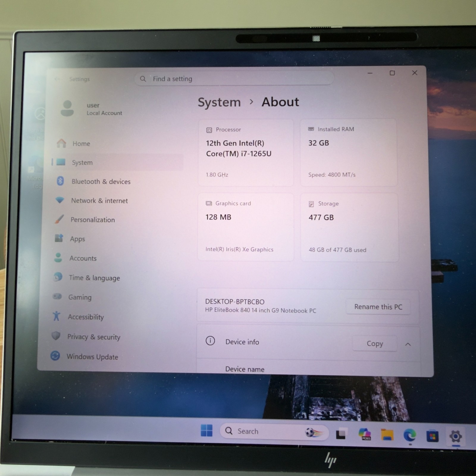Click the Time & language clock icon
The image size is (476, 476).
tap(58, 277)
